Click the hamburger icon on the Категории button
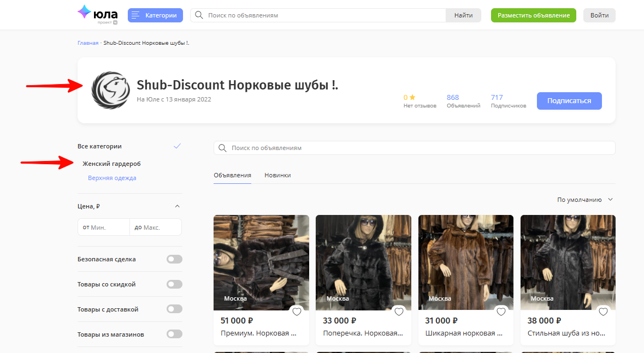Viewport: 644px width, 353px height. [x=135, y=15]
